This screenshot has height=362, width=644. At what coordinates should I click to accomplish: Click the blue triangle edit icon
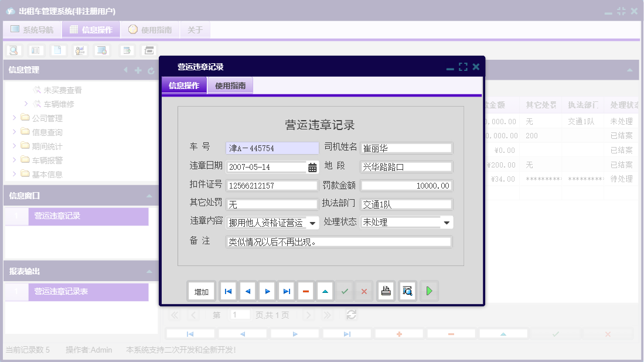coord(325,291)
